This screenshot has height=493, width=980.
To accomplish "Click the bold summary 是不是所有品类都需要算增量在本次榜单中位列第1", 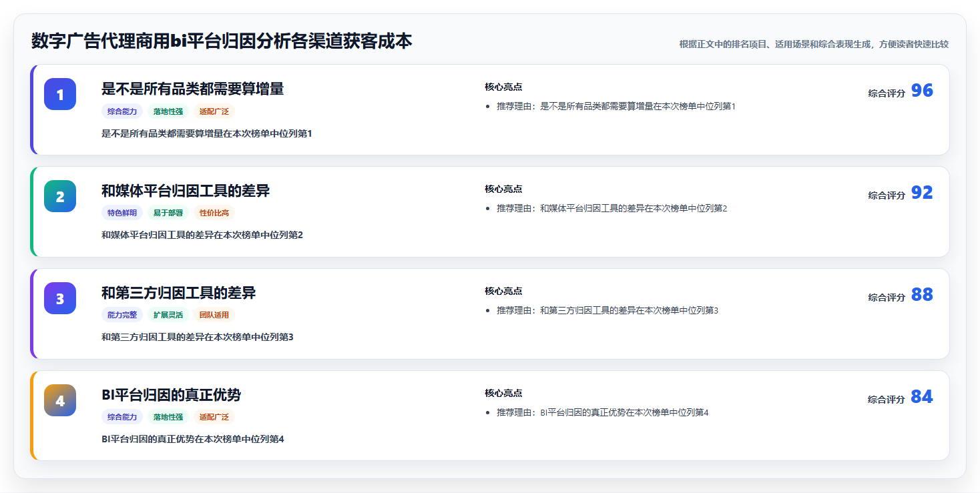I will [206, 133].
